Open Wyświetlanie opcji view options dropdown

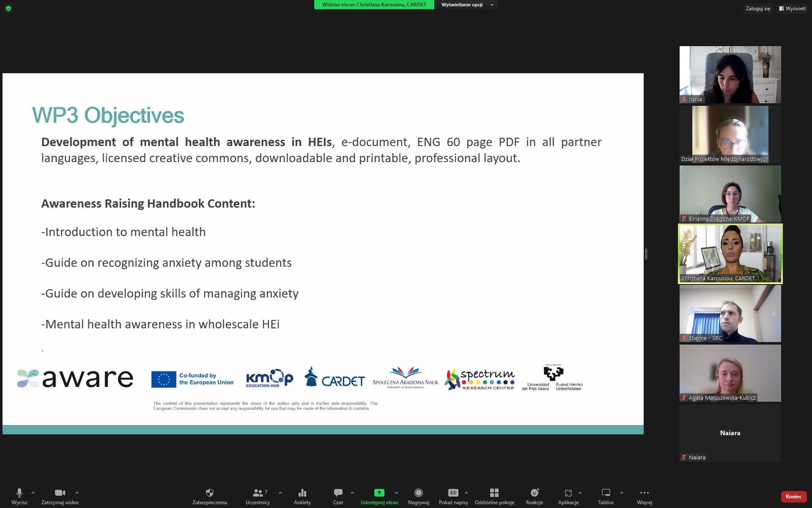coord(466,5)
